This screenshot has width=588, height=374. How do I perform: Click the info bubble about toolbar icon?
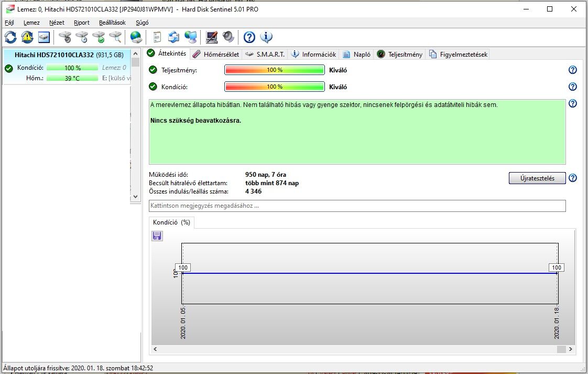coord(266,37)
